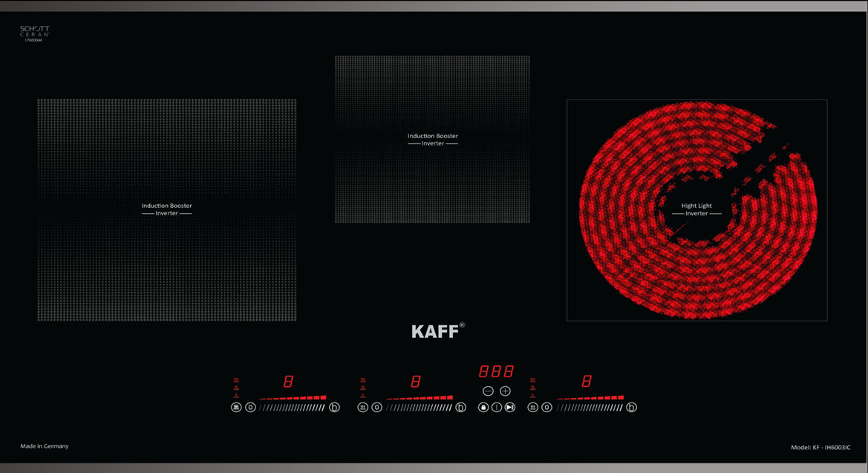
Task: Activate booster for the middle induction zone
Action: click(460, 408)
